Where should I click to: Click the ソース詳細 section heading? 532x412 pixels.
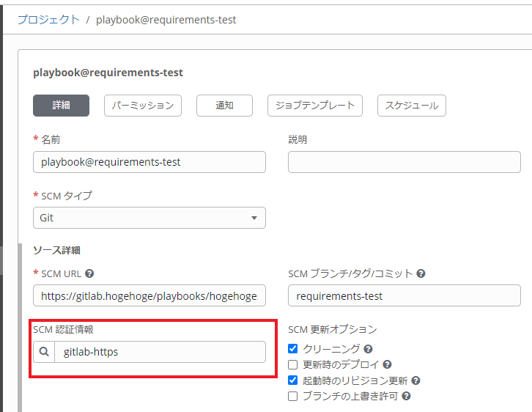pyautogui.click(x=56, y=251)
